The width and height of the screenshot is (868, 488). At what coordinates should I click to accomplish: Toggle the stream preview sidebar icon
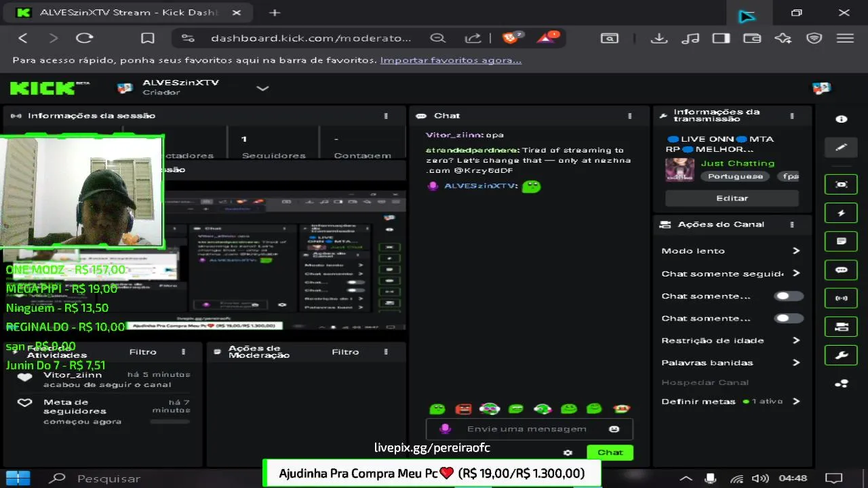click(842, 184)
